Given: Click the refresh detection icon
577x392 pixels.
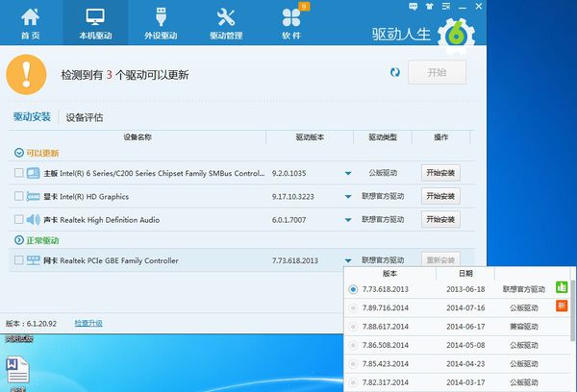Looking at the screenshot, I should (395, 72).
